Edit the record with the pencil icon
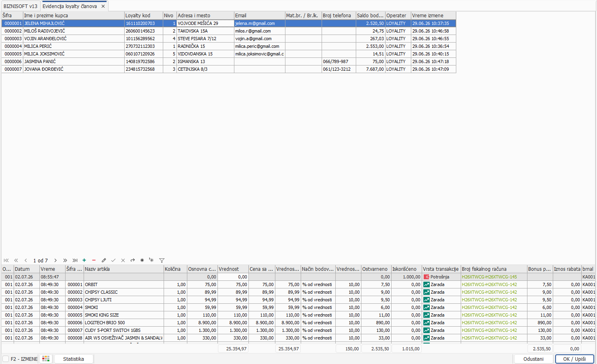The image size is (597, 364). [104, 260]
